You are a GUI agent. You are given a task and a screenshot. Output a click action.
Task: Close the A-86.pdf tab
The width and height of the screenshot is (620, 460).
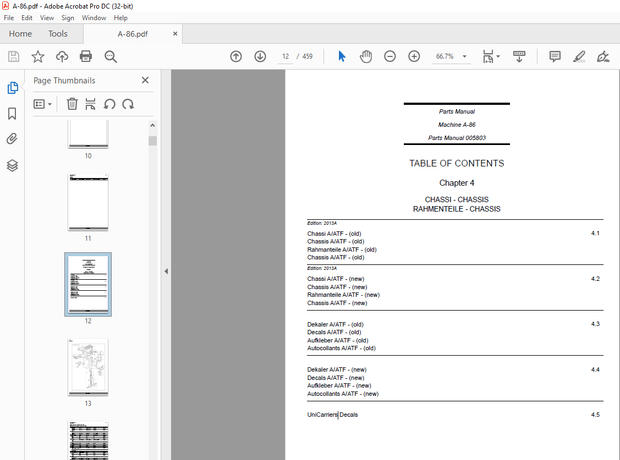click(x=175, y=34)
